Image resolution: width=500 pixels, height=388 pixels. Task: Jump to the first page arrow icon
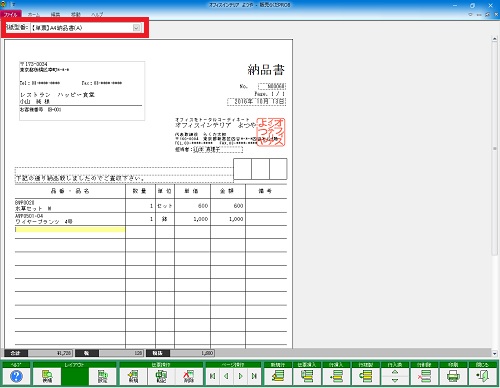click(212, 376)
